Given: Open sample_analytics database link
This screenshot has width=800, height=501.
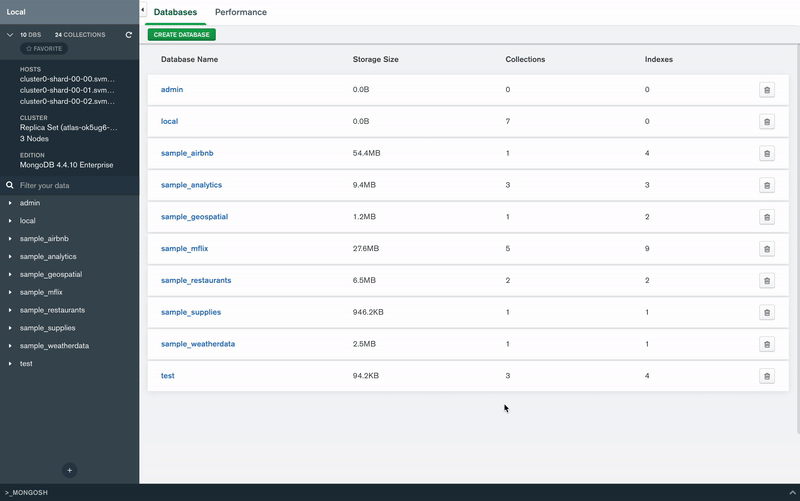Looking at the screenshot, I should tap(191, 185).
